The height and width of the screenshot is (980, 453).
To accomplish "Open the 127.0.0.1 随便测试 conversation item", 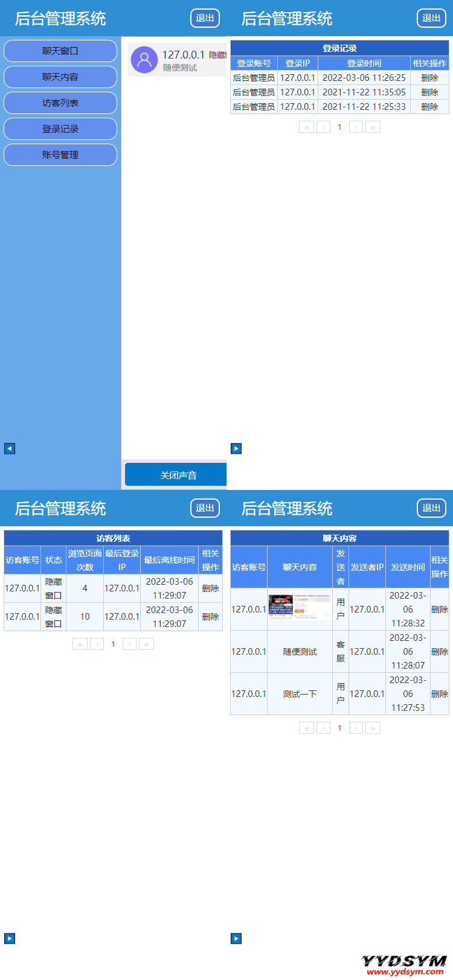I will (177, 60).
